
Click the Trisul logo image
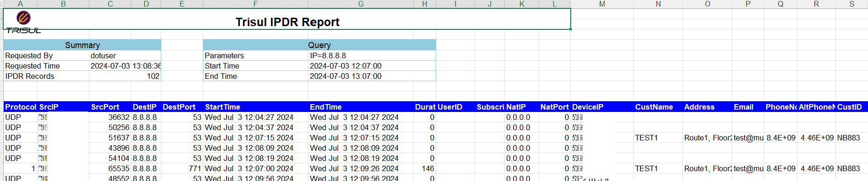[x=23, y=22]
